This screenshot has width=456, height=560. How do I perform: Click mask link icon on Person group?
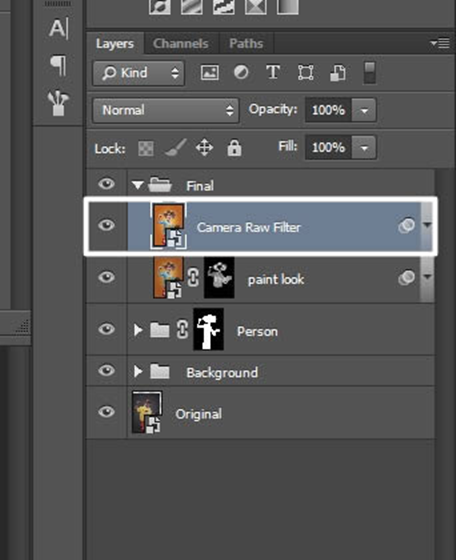[182, 329]
